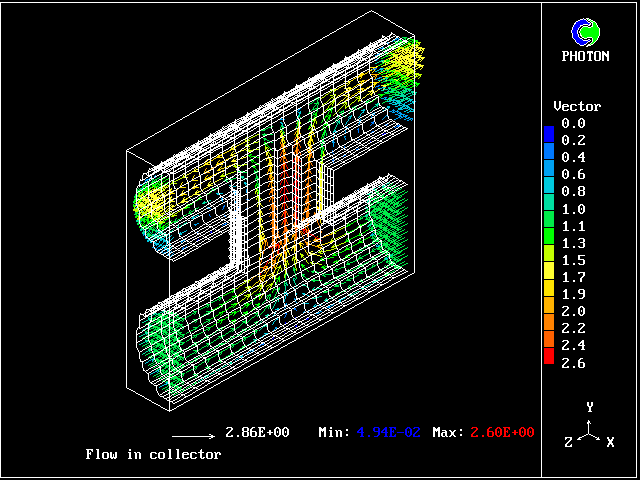Select the PHOTON text under the logo
The height and width of the screenshot is (480, 640).
pyautogui.click(x=585, y=57)
